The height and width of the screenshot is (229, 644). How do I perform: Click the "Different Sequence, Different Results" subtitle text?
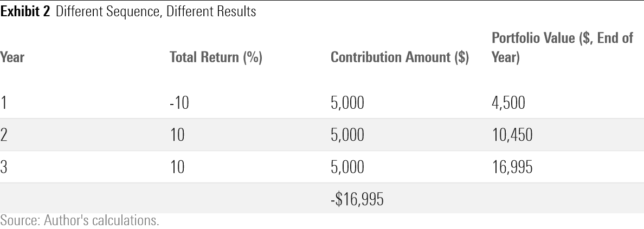(155, 12)
